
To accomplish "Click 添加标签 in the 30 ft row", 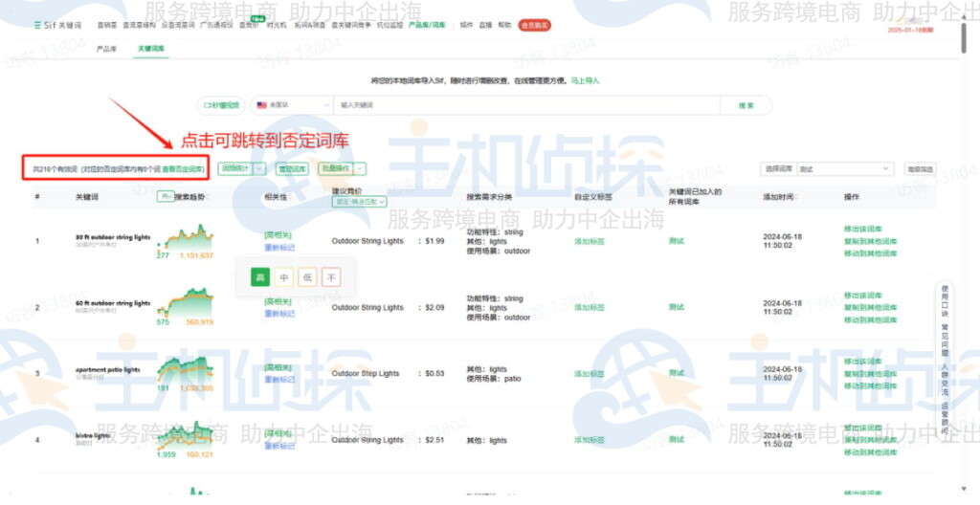I will pyautogui.click(x=590, y=241).
